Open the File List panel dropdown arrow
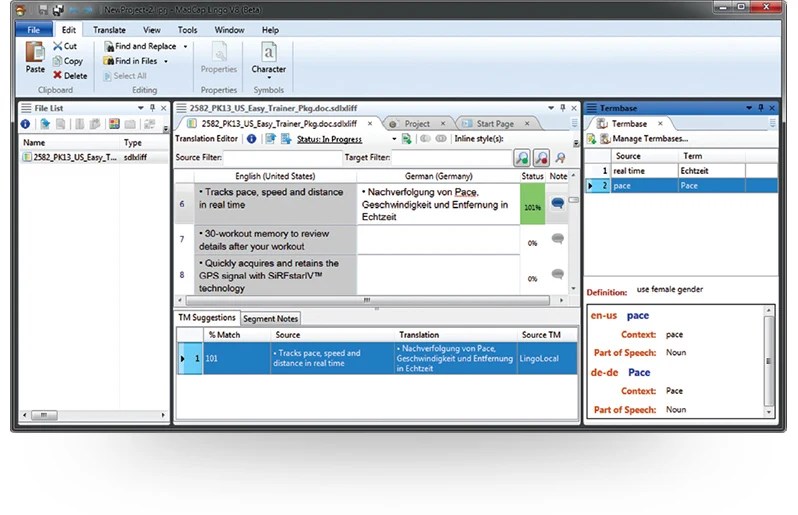The height and width of the screenshot is (515, 798). pos(140,108)
